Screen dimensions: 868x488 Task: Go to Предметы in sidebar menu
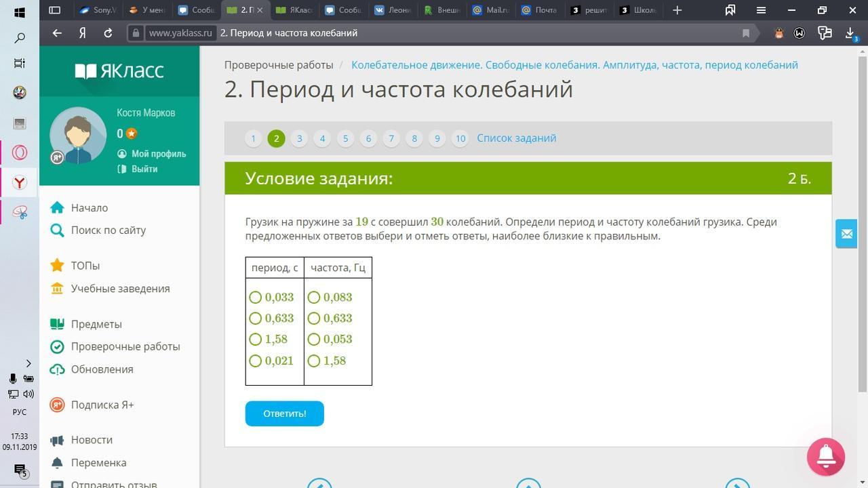pyautogui.click(x=96, y=324)
